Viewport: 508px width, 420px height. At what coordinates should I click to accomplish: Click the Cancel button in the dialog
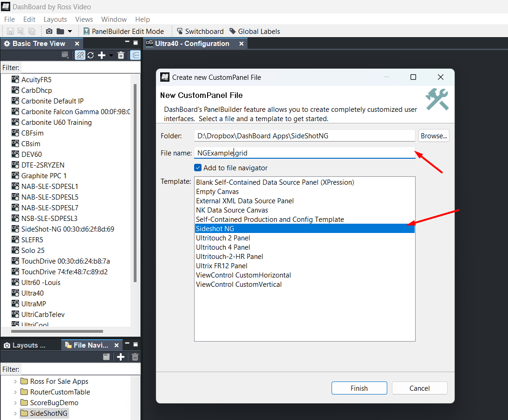pos(420,388)
